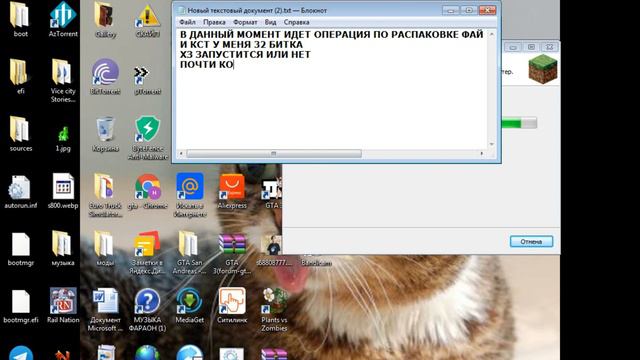Open the Справка menu in Notepad

tap(296, 22)
